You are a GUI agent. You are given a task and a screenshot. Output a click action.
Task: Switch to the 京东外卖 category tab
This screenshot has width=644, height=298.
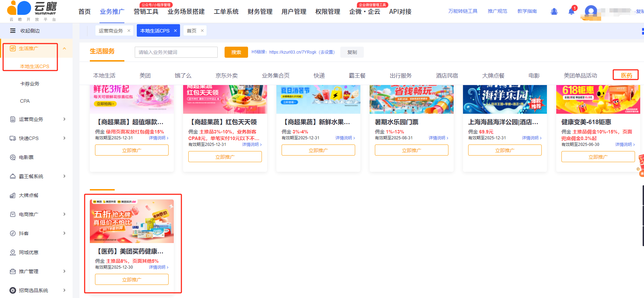(x=227, y=75)
